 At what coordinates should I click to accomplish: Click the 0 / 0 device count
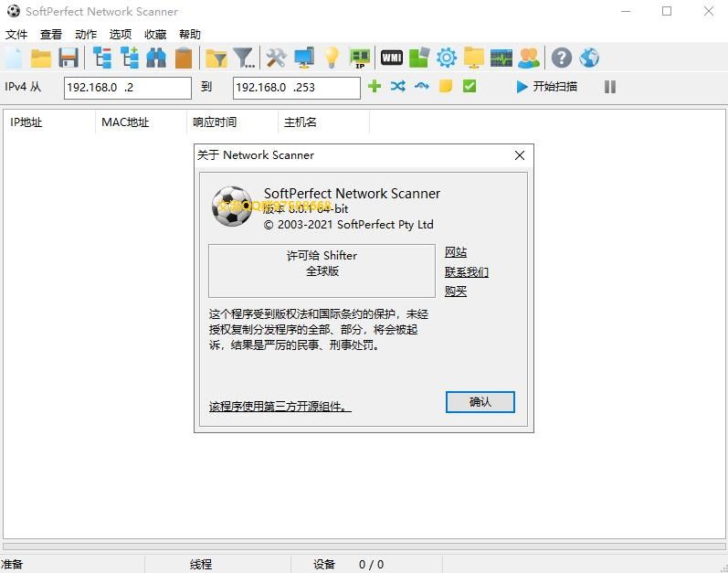[x=372, y=564]
